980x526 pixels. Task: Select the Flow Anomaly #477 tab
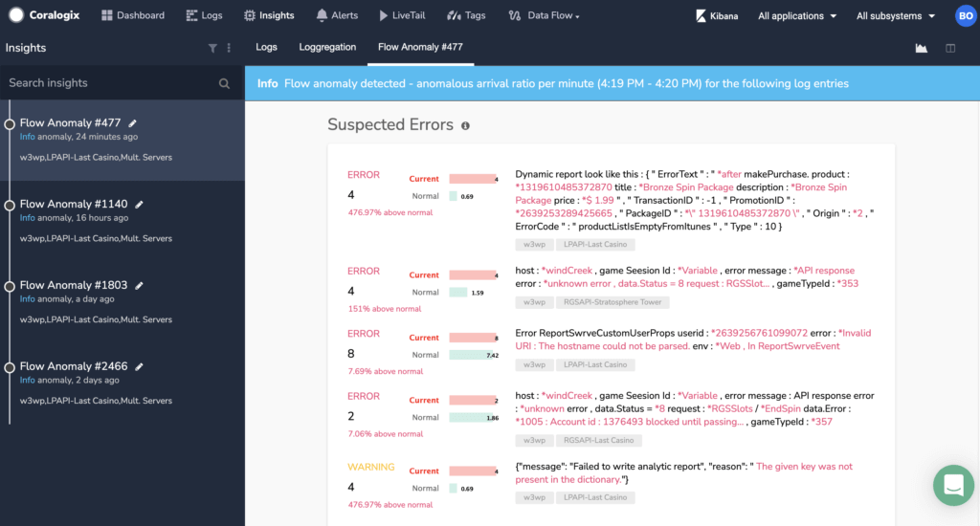click(421, 48)
